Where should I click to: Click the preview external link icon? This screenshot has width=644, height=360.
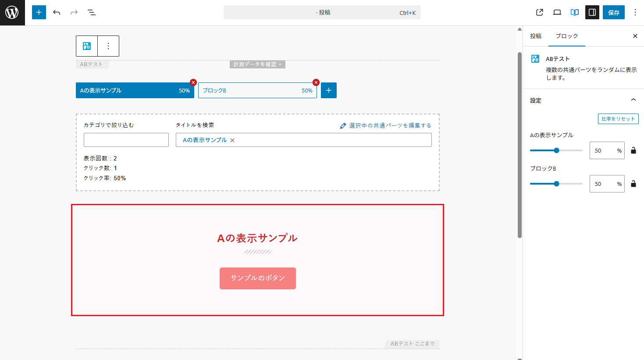click(539, 12)
